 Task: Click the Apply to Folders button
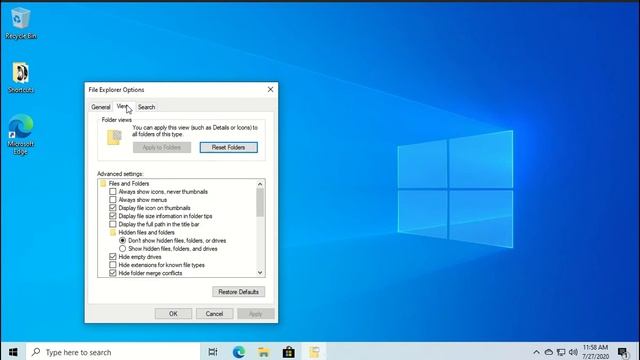tap(162, 147)
